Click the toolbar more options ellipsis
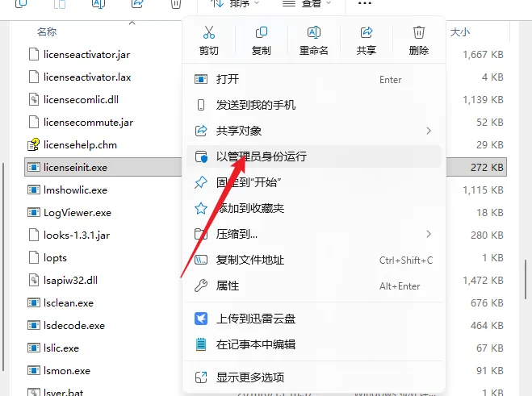This screenshot has width=532, height=396. click(365, 3)
